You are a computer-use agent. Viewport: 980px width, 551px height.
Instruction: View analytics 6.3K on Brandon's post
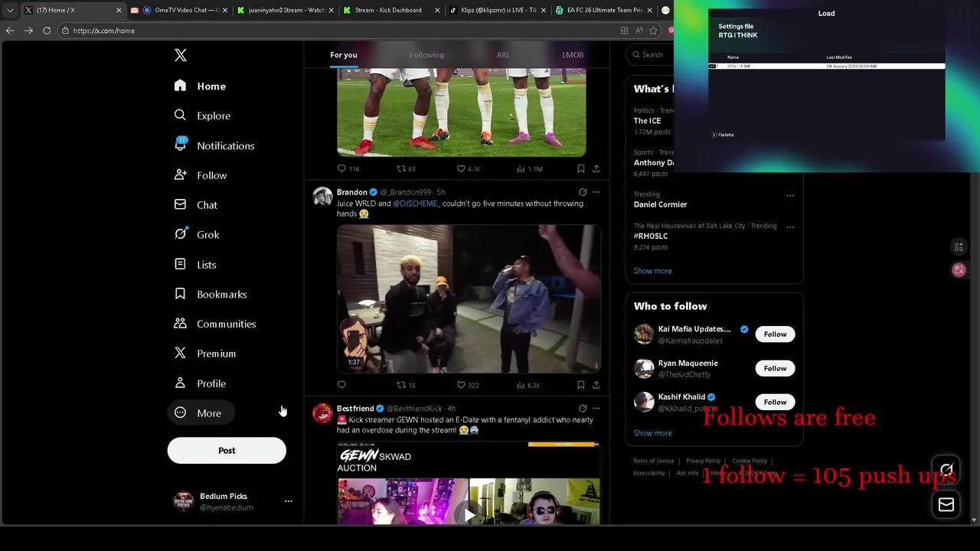(529, 385)
